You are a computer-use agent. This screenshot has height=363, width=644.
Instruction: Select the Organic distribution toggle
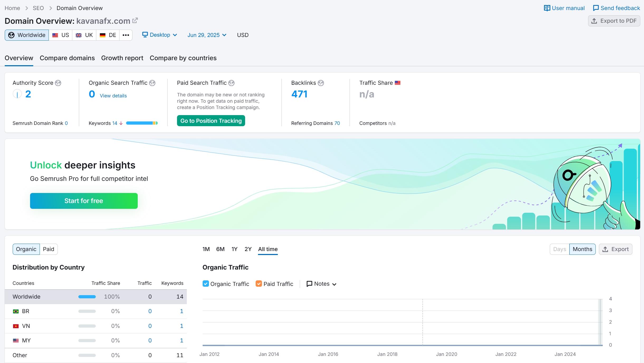26,249
